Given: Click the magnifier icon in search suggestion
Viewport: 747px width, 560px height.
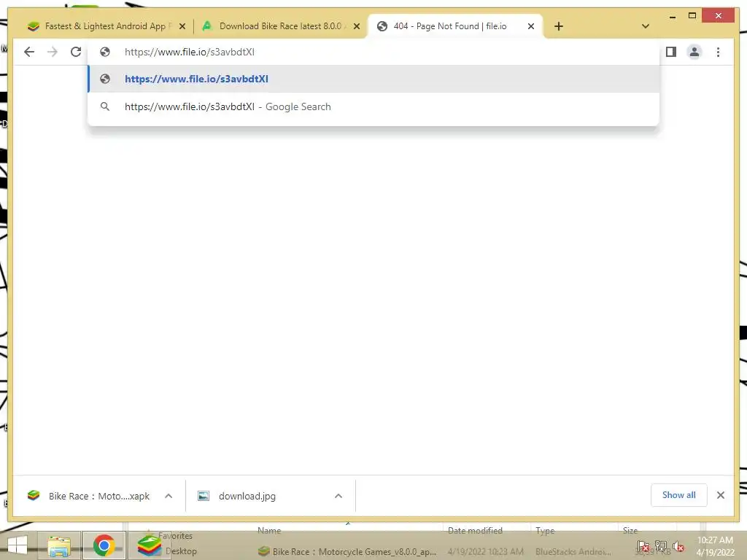Looking at the screenshot, I should click(105, 106).
